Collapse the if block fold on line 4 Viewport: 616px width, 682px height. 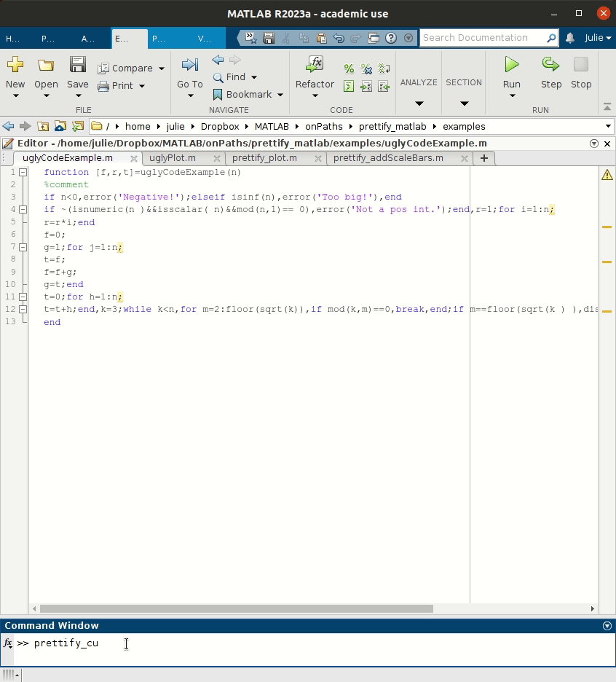pos(23,210)
